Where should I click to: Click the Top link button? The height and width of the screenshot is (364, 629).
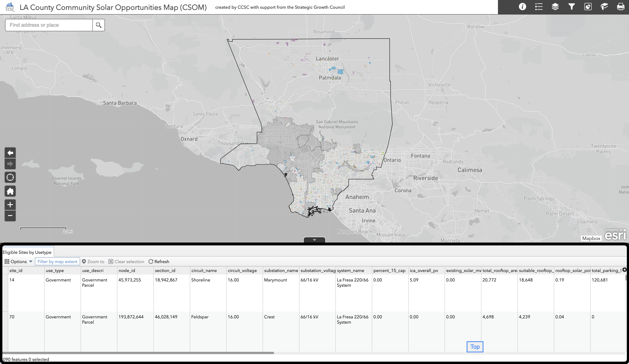(x=475, y=347)
